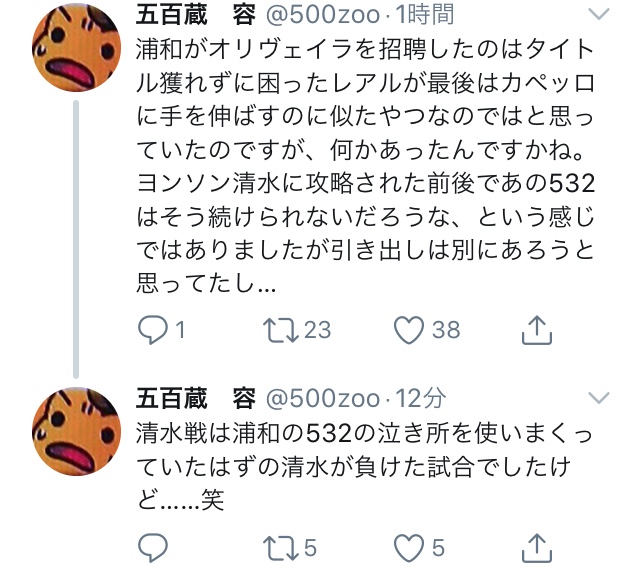Open the chevron menu on the 12分 tweet
This screenshot has width=640, height=580.
point(599,398)
